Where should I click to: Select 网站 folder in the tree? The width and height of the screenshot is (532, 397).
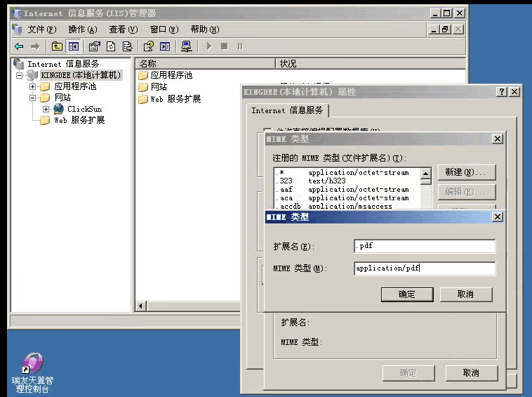62,98
